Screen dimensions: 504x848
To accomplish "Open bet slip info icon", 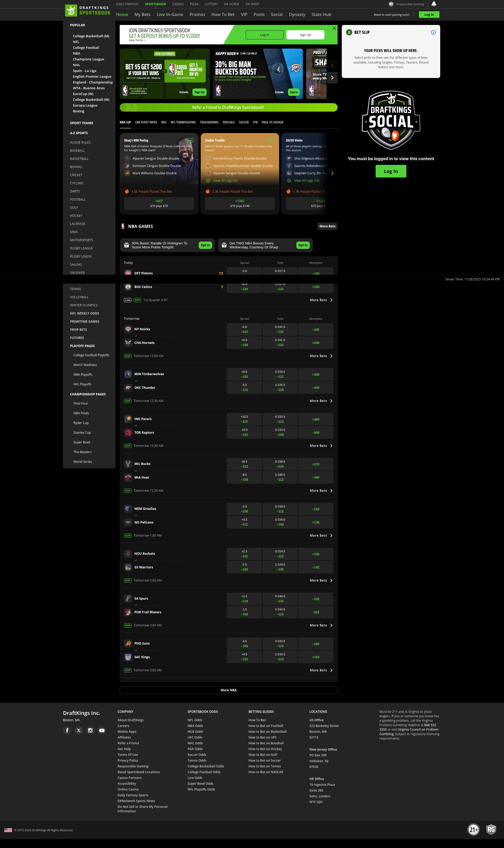I will point(433,32).
